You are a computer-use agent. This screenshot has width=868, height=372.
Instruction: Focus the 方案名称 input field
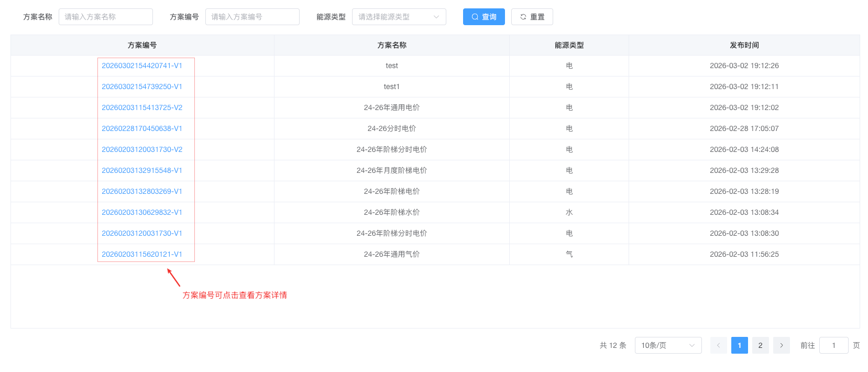tap(106, 17)
